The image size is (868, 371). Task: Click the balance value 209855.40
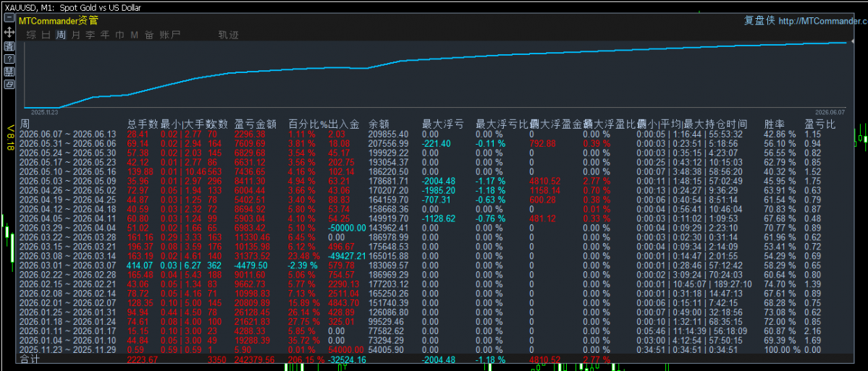tap(389, 134)
